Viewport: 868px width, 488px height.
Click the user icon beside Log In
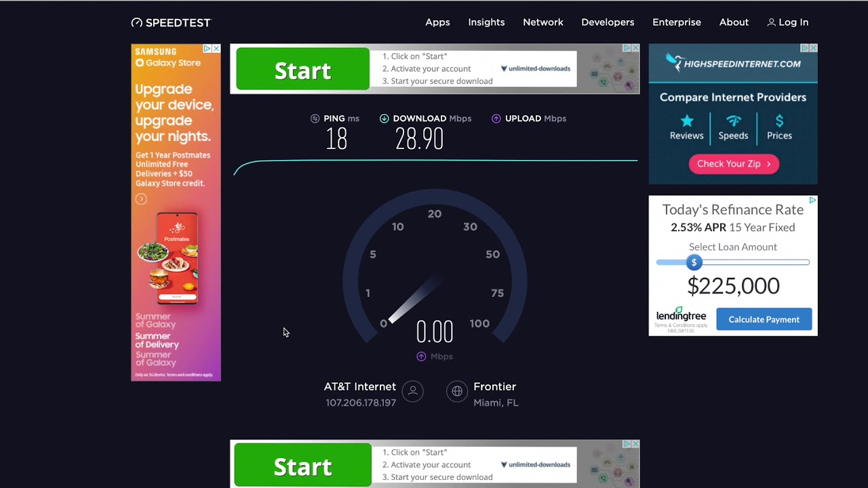point(771,22)
